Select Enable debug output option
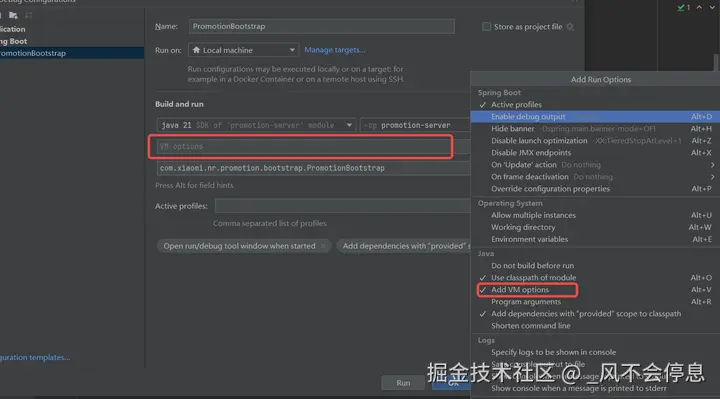Screen dimensions: 720x399 [x=595, y=117]
